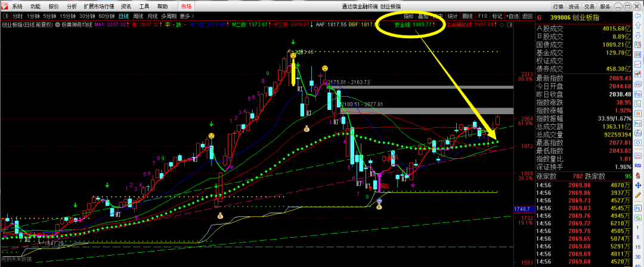Screen dimensions: 644x267
Task: Click the TDX red logo icon
Action: (5, 6)
